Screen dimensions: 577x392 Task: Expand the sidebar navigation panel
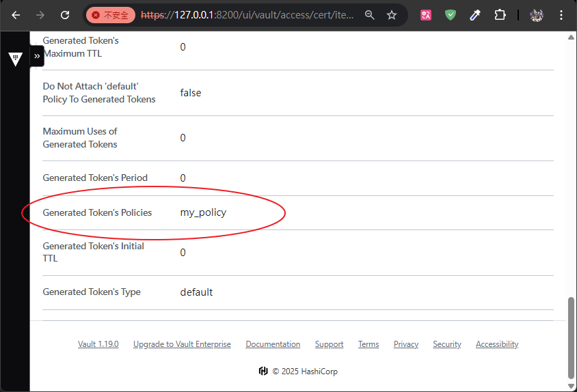pyautogui.click(x=37, y=56)
